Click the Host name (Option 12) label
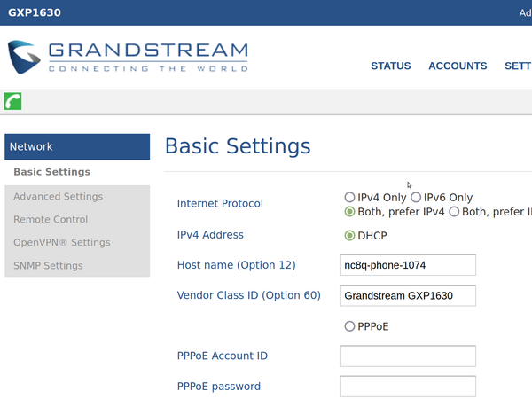532x399 pixels. [x=237, y=265]
